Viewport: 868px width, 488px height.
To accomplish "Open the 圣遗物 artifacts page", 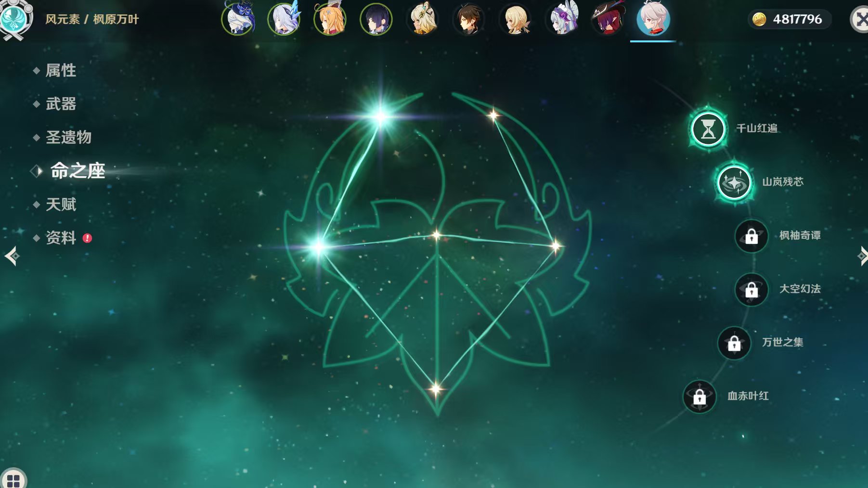I will click(68, 137).
